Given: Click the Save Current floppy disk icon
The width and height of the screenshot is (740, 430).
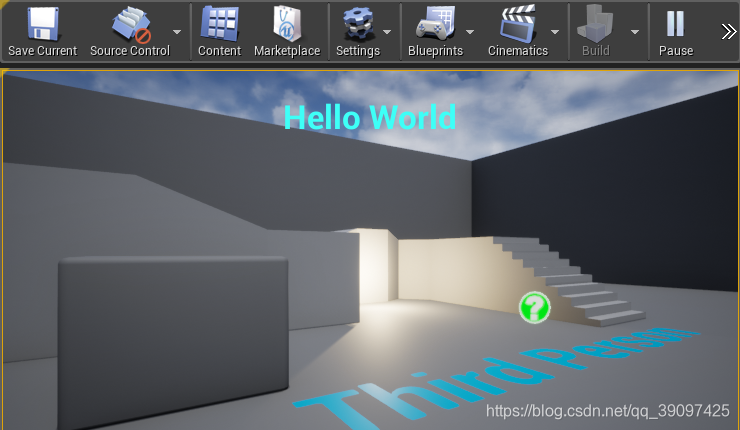Looking at the screenshot, I should click(x=42, y=24).
